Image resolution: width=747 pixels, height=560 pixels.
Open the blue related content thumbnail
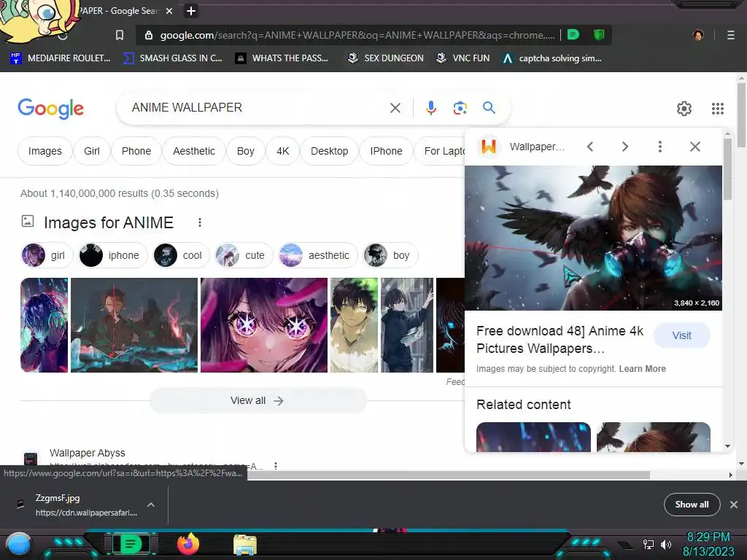pos(533,437)
